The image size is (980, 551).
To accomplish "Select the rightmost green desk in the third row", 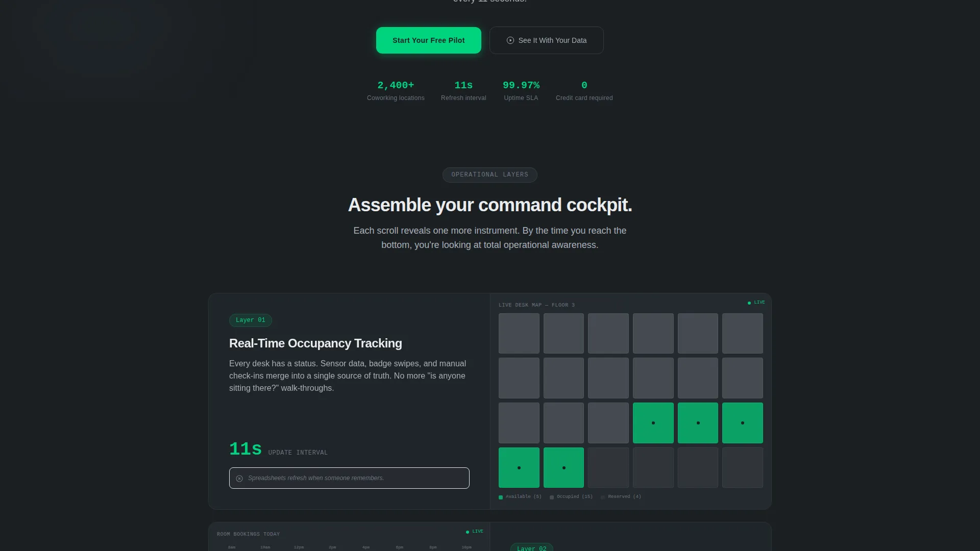I will point(742,423).
